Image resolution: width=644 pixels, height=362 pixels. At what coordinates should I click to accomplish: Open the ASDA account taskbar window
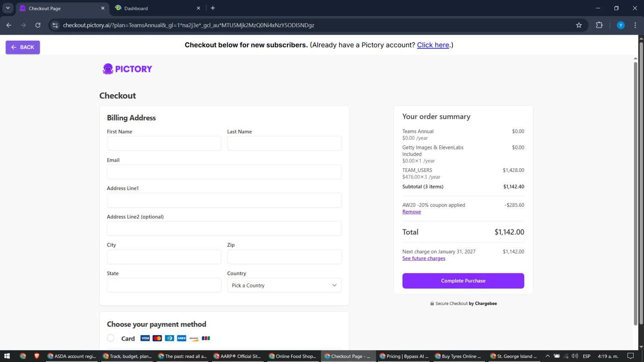point(72,356)
